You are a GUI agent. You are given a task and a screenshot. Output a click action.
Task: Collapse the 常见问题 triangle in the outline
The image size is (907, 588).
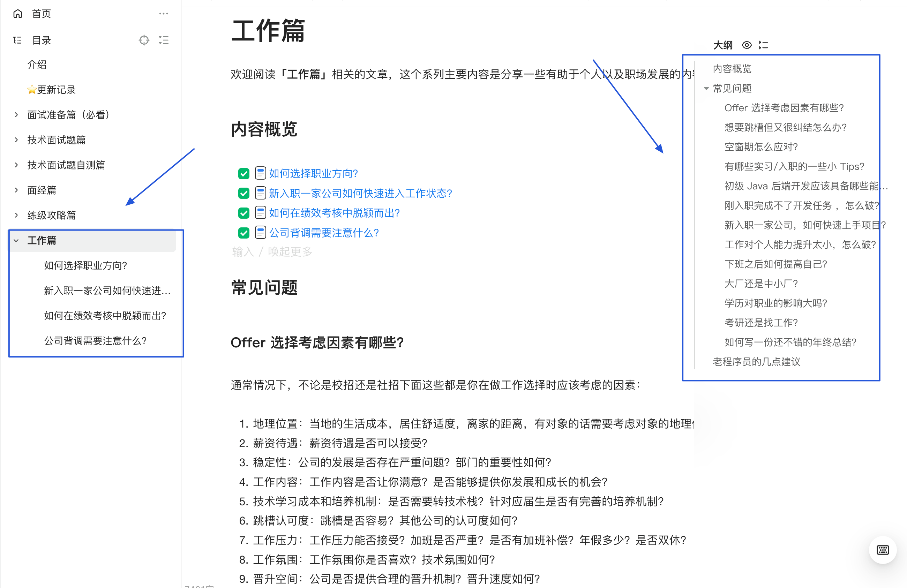click(707, 88)
